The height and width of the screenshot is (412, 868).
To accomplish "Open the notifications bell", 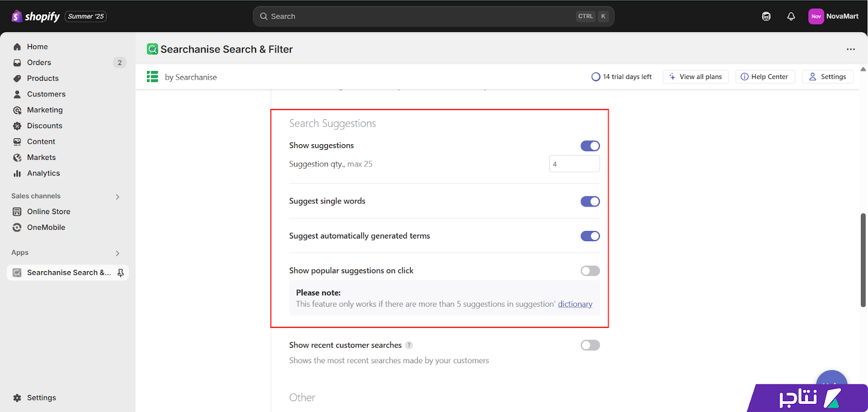I will pos(791,16).
